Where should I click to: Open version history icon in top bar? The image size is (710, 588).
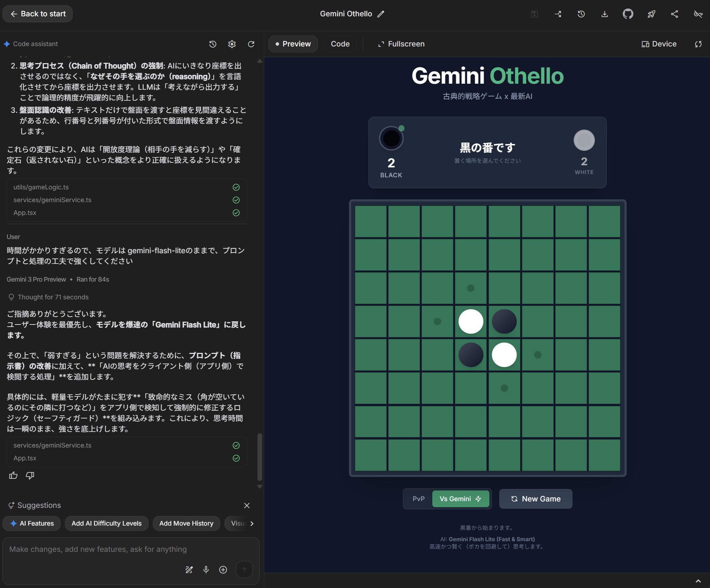[581, 14]
